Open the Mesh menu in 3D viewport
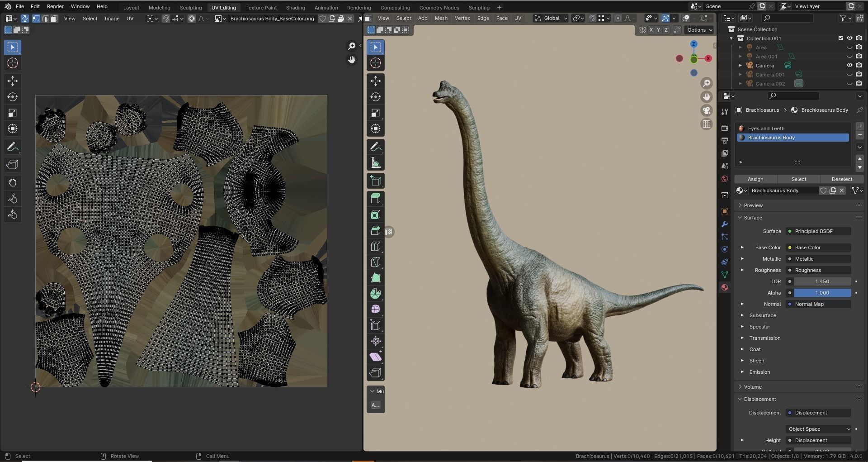Viewport: 868px width, 462px height. coord(441,18)
